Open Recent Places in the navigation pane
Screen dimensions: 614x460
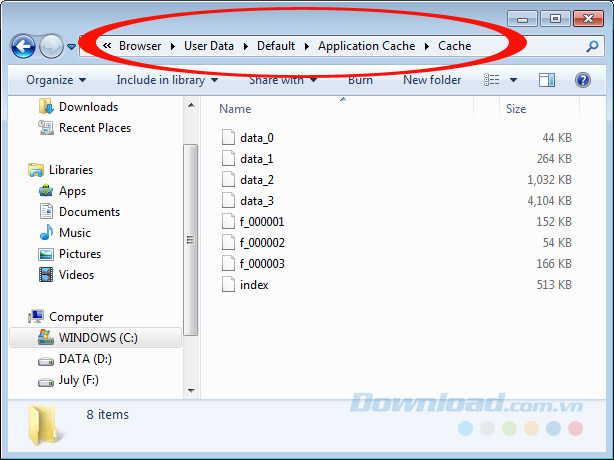(x=95, y=128)
